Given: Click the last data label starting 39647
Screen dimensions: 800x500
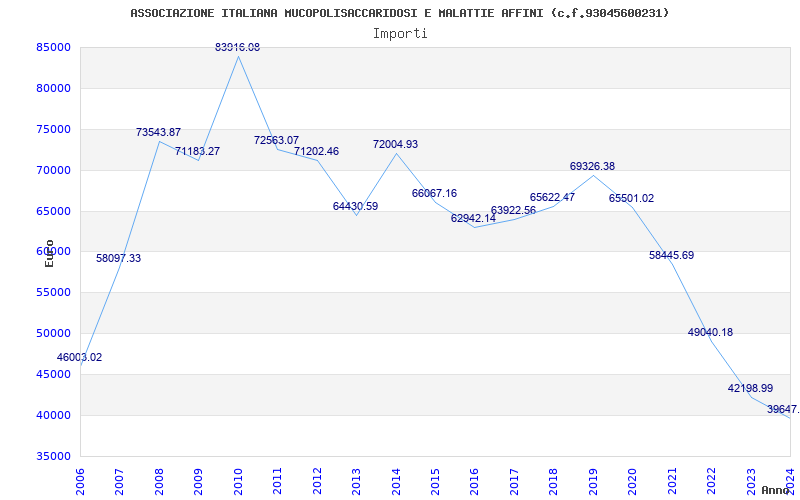Looking at the screenshot, I should (x=783, y=409).
